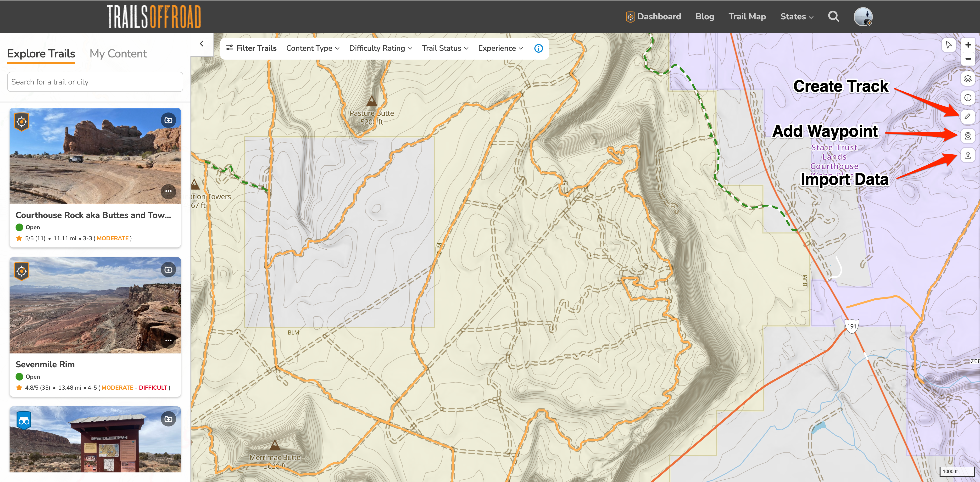980x482 pixels.
Task: Select the Create Track pencil tool
Action: click(968, 117)
